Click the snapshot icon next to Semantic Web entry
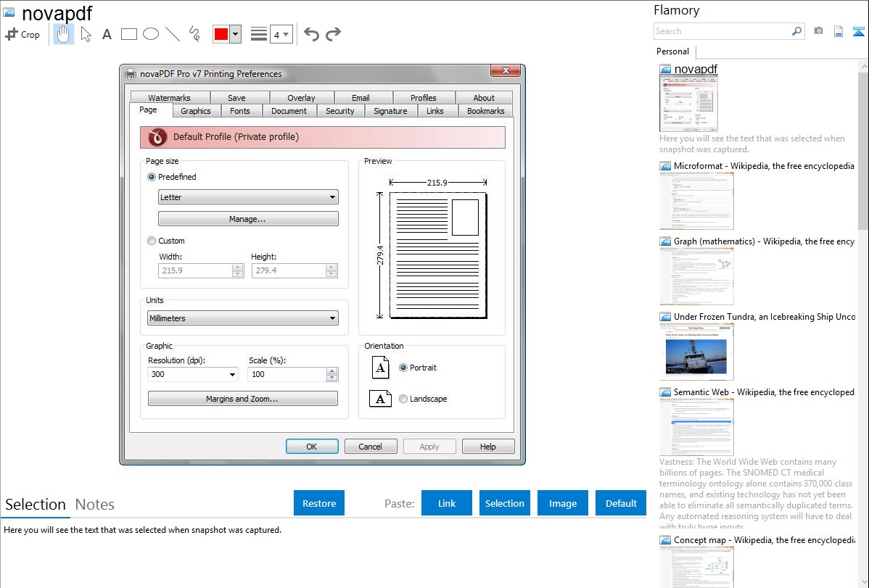Image resolution: width=869 pixels, height=588 pixels. point(665,392)
